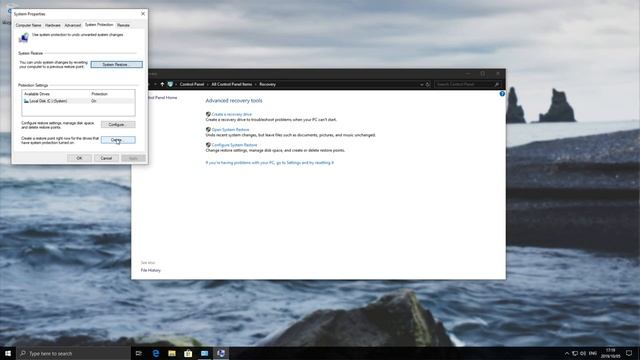Open Configure System Restore link
The height and width of the screenshot is (360, 640).
[x=234, y=145]
